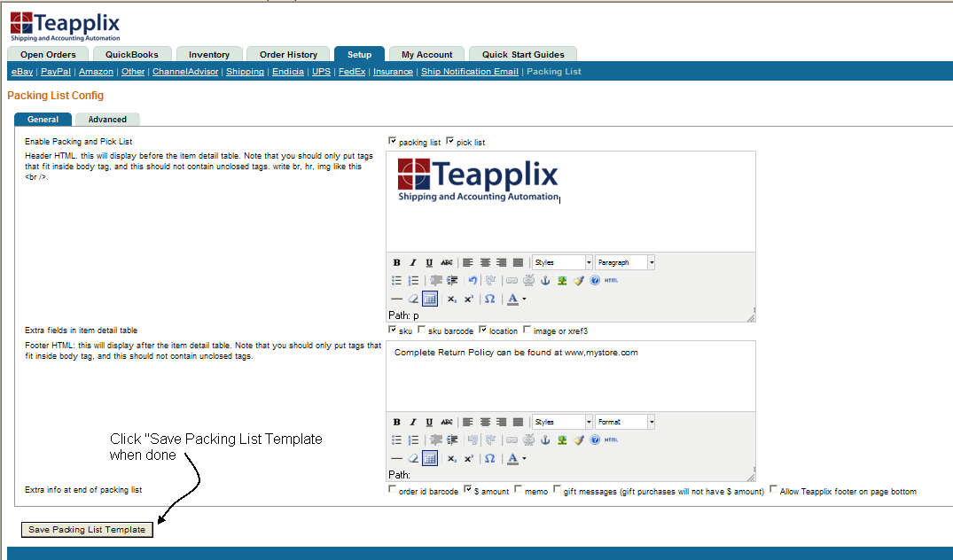Clean up messy code in the header editor
Screen dimensions: 953x560
(x=578, y=281)
